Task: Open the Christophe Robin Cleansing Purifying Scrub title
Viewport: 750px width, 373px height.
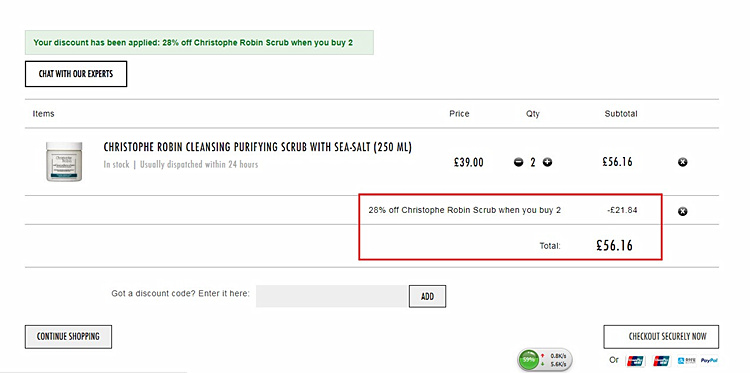Action: [257, 147]
